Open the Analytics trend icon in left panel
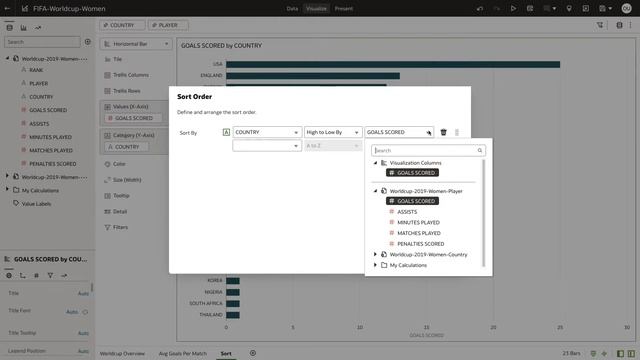 [x=38, y=27]
